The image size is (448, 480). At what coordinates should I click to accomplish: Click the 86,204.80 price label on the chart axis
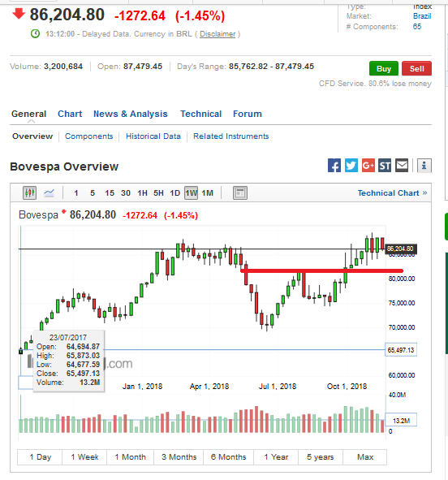point(400,249)
